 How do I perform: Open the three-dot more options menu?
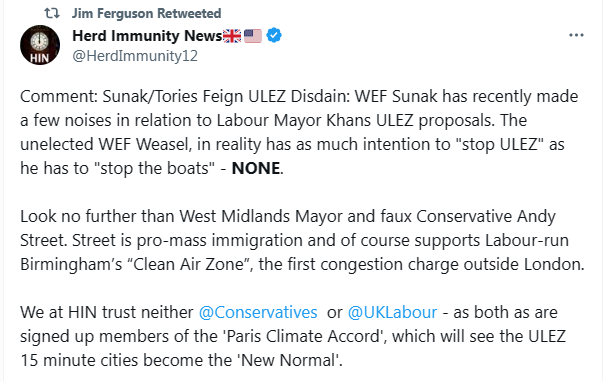coord(576,35)
